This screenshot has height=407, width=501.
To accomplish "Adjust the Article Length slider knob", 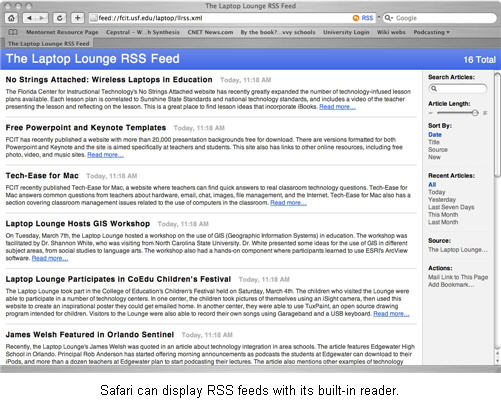I will coord(475,113).
